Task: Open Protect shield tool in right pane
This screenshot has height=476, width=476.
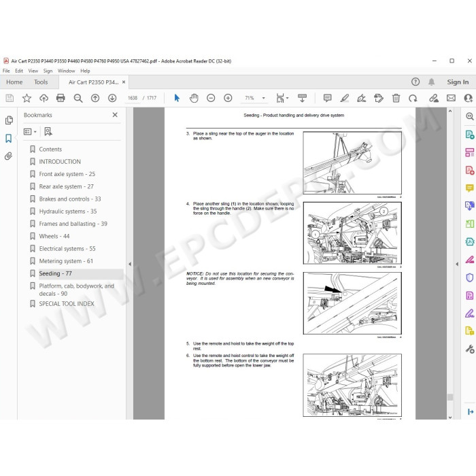Action: pos(470,277)
